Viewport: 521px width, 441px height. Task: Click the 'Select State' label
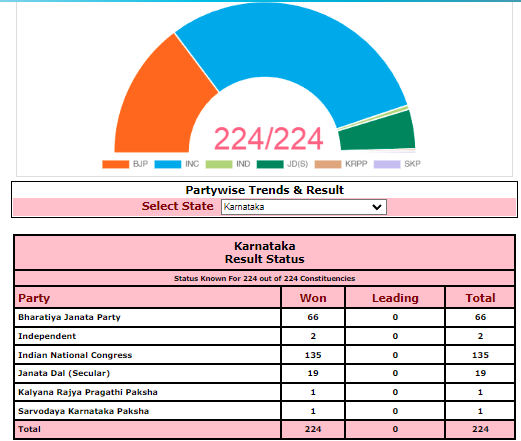(x=178, y=206)
